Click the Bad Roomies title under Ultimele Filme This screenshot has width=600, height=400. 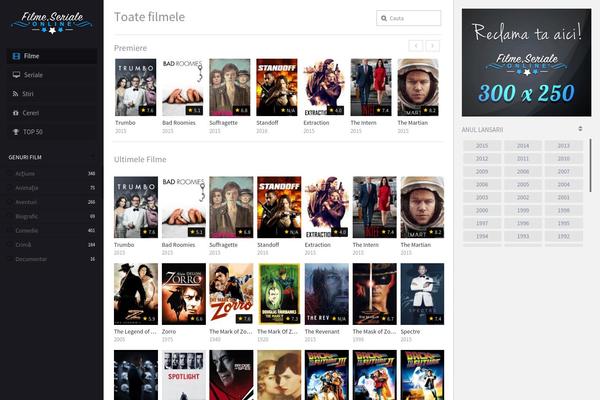click(178, 245)
